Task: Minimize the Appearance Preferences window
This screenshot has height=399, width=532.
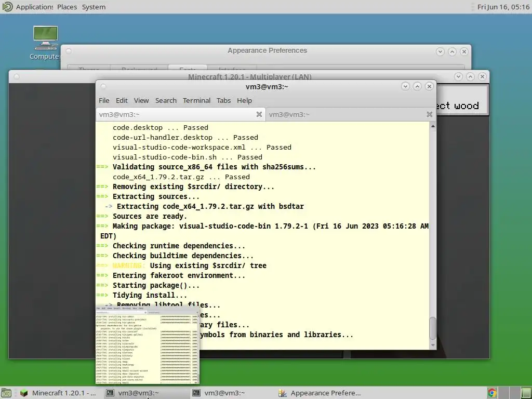Action: tap(440, 51)
